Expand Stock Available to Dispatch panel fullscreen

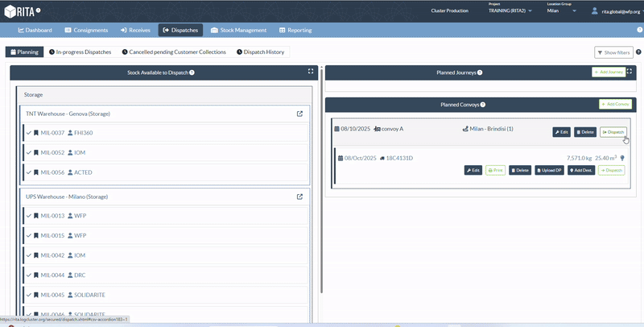point(310,72)
